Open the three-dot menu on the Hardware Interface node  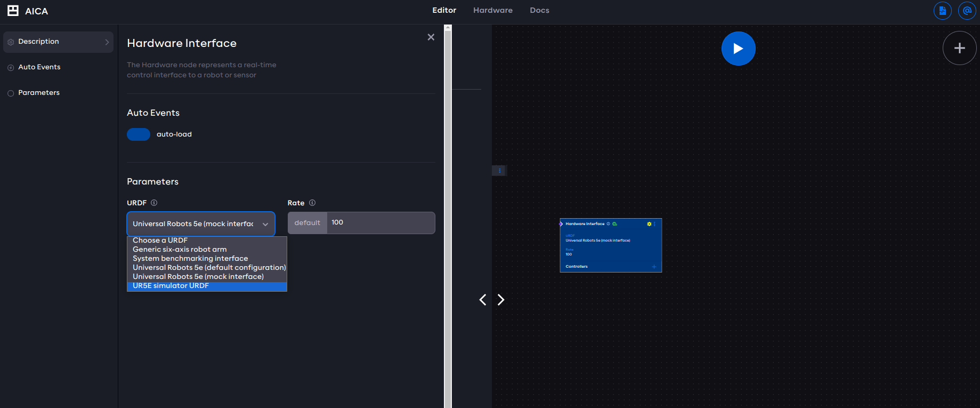[654, 224]
